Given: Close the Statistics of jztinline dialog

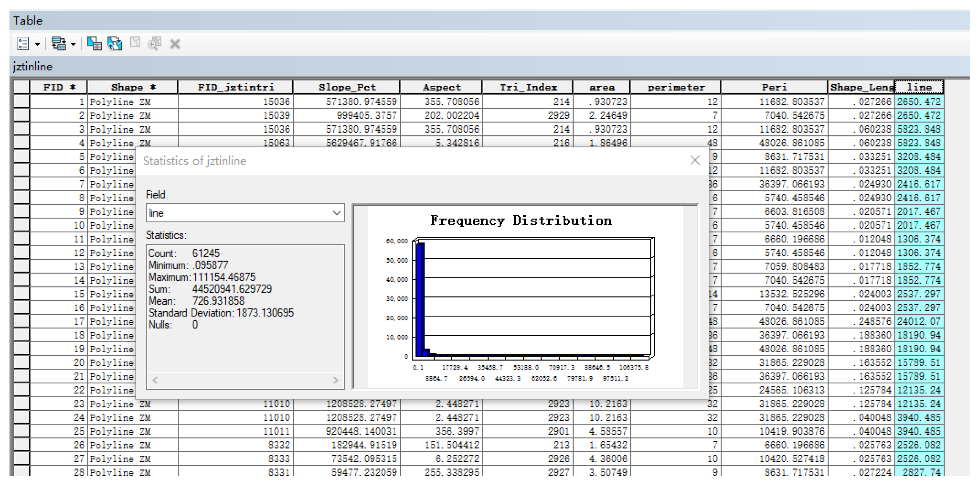Looking at the screenshot, I should [695, 160].
